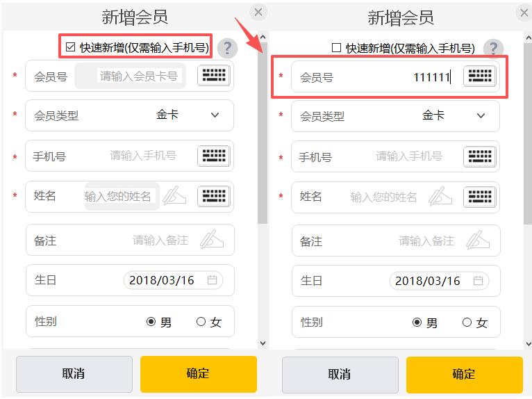Viewport: 532px width, 399px height.
Task: Open calendar icon in 生日 field of right dialog
Action: point(479,281)
